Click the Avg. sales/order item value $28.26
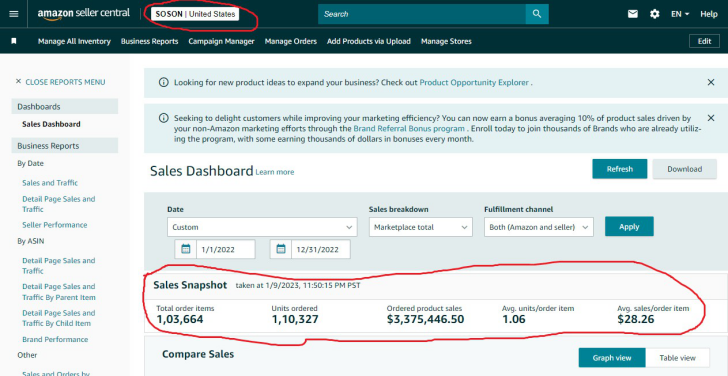728x376 pixels. pyautogui.click(x=636, y=319)
